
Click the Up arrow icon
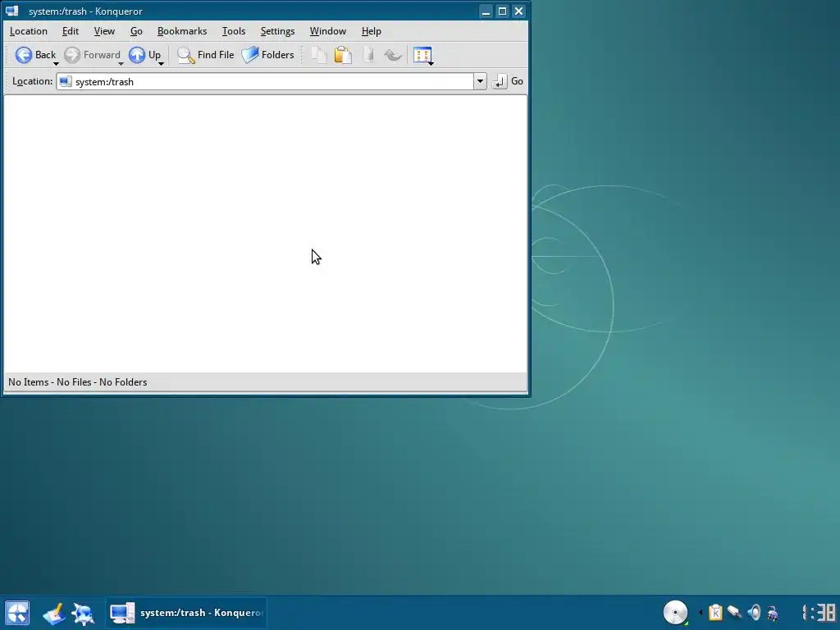pyautogui.click(x=137, y=55)
